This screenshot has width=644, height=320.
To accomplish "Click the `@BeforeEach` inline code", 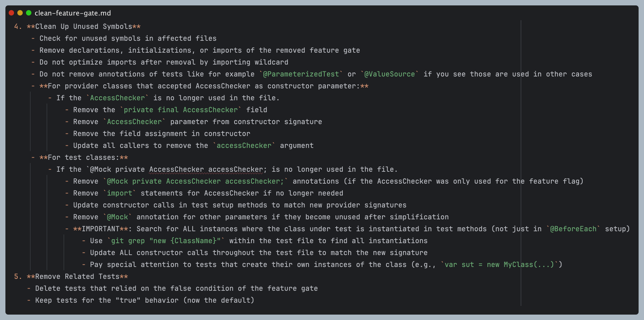I will pyautogui.click(x=573, y=229).
